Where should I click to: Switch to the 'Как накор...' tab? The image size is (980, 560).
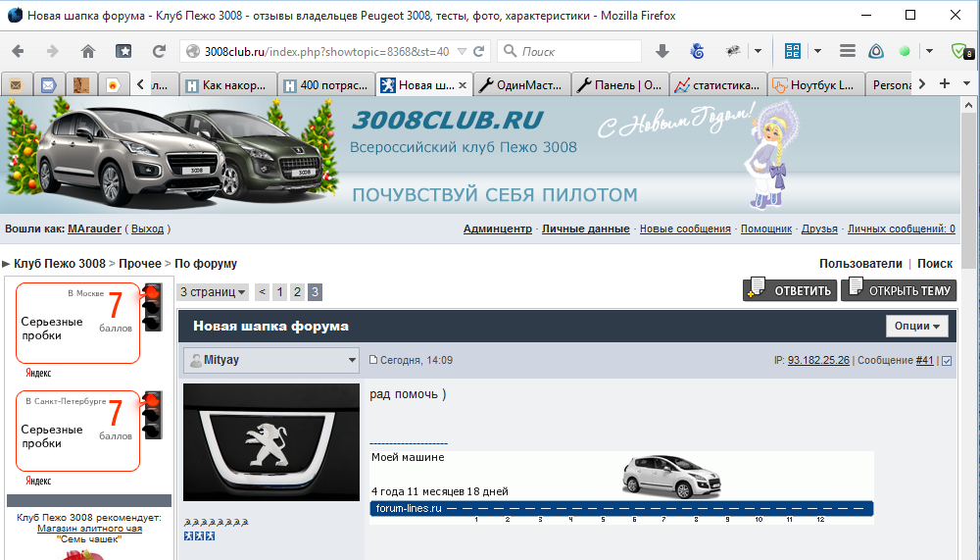tap(228, 84)
